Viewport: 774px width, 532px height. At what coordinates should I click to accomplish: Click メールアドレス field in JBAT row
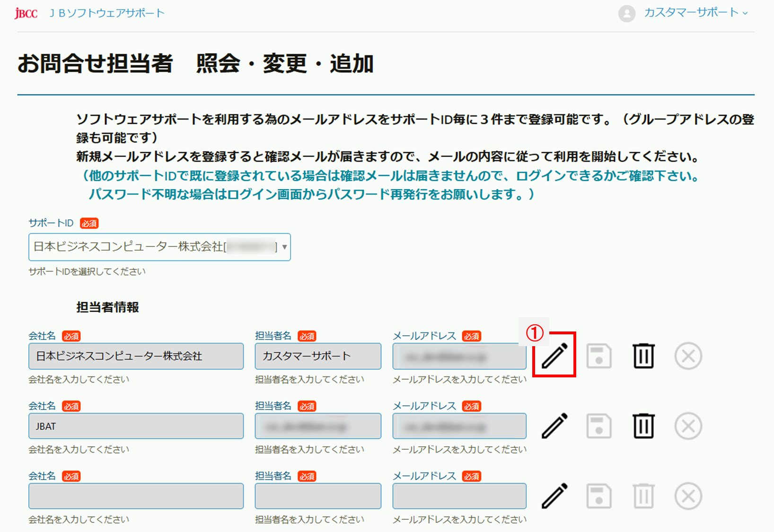pos(459,426)
